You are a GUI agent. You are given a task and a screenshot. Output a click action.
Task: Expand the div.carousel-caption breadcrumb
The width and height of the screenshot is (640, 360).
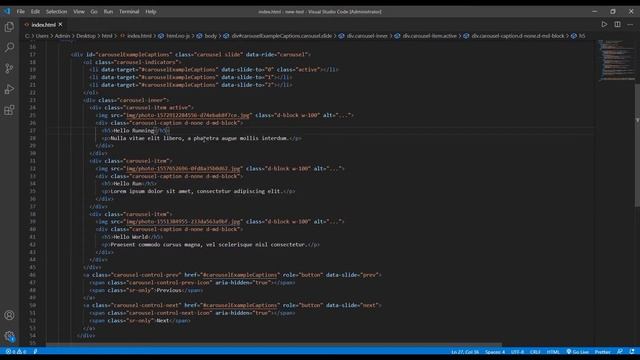[518, 36]
